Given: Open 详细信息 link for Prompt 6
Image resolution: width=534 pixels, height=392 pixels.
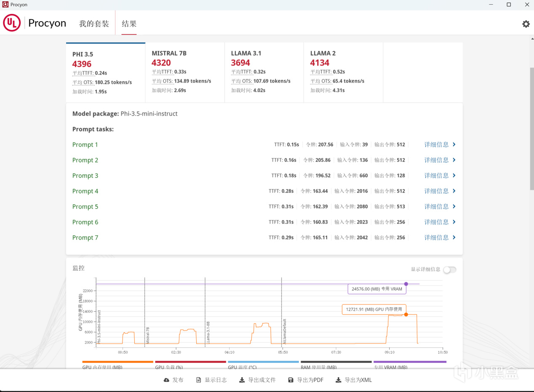Looking at the screenshot, I should click(x=437, y=222).
